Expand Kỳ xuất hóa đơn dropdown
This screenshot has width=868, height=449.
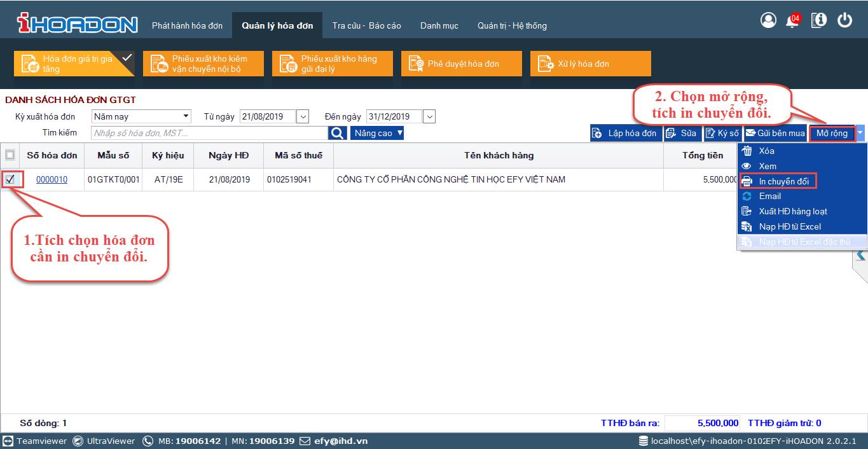(x=186, y=116)
